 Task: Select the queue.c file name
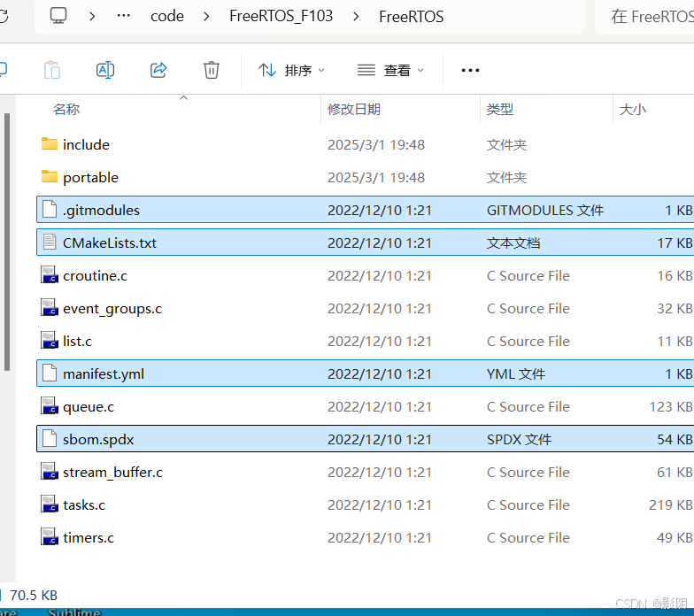89,407
